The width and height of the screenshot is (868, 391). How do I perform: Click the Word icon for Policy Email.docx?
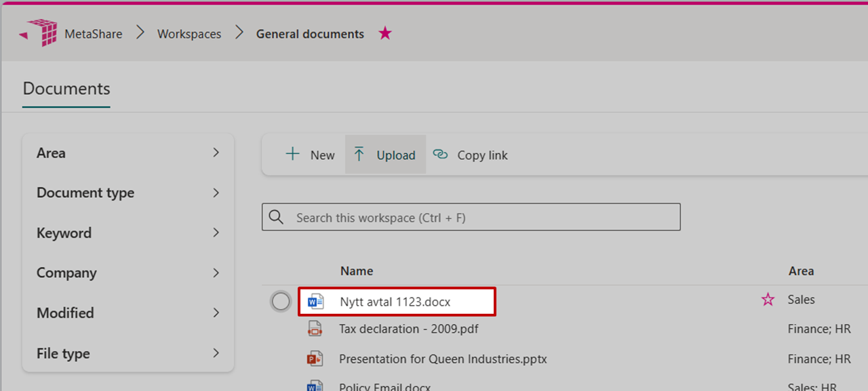click(x=315, y=386)
